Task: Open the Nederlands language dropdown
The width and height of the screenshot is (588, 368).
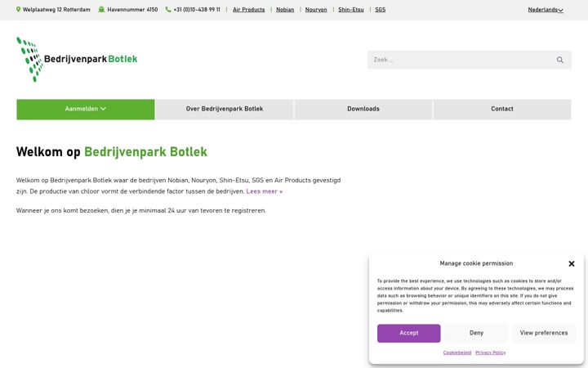Action: (546, 10)
